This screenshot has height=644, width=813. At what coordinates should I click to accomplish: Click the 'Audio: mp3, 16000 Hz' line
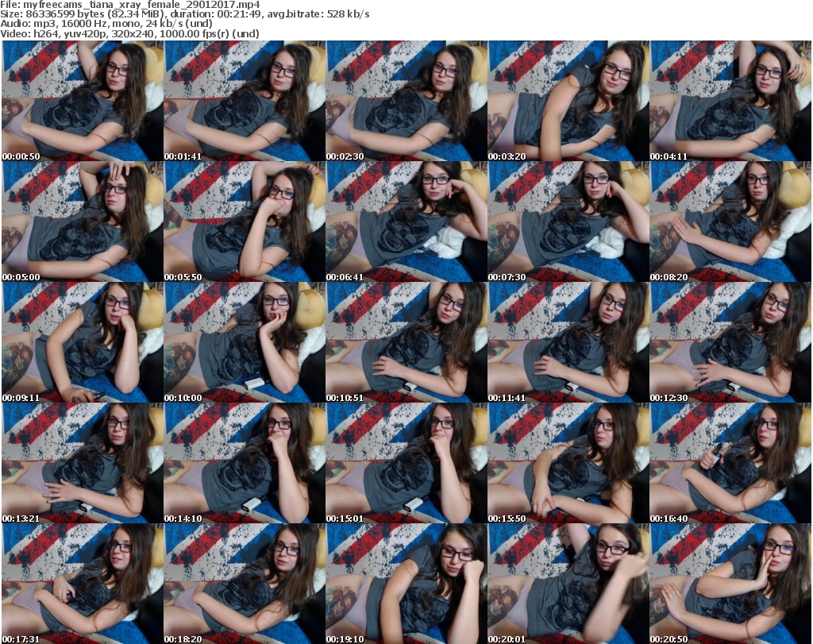(x=106, y=24)
